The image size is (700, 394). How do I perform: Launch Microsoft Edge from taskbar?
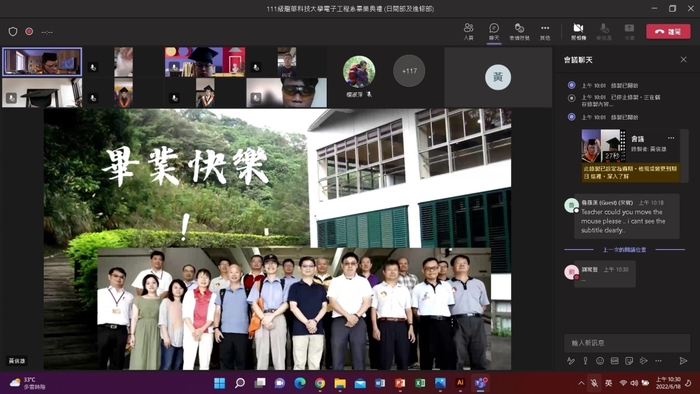[300, 383]
